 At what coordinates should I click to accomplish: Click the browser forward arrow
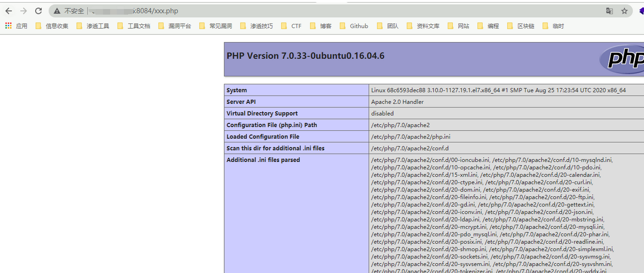tap(23, 11)
